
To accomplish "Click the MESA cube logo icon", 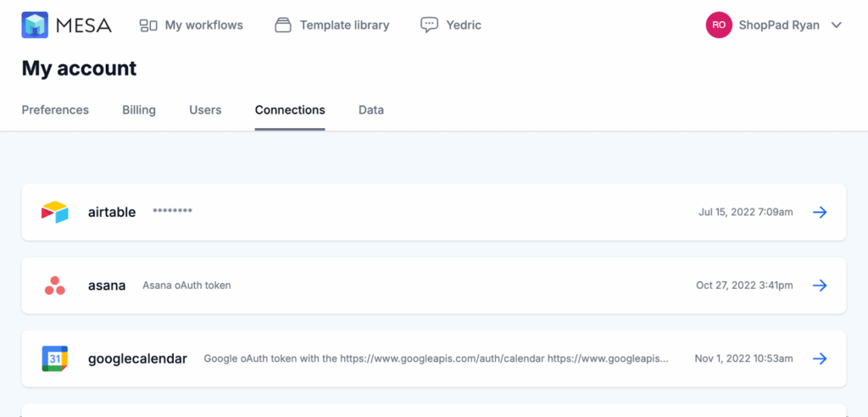I will pos(35,25).
